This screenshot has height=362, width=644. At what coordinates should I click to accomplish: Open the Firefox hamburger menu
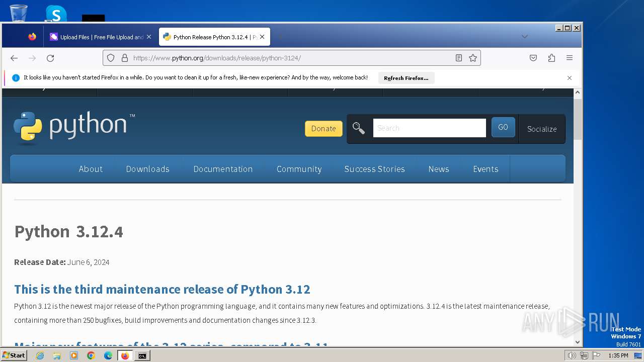(x=570, y=58)
